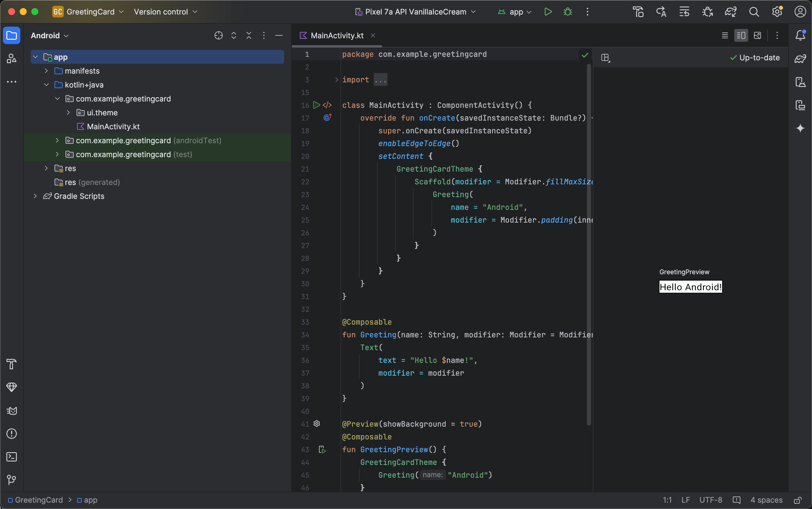Open the Problems tool window
This screenshot has height=509, width=812.
point(11,434)
